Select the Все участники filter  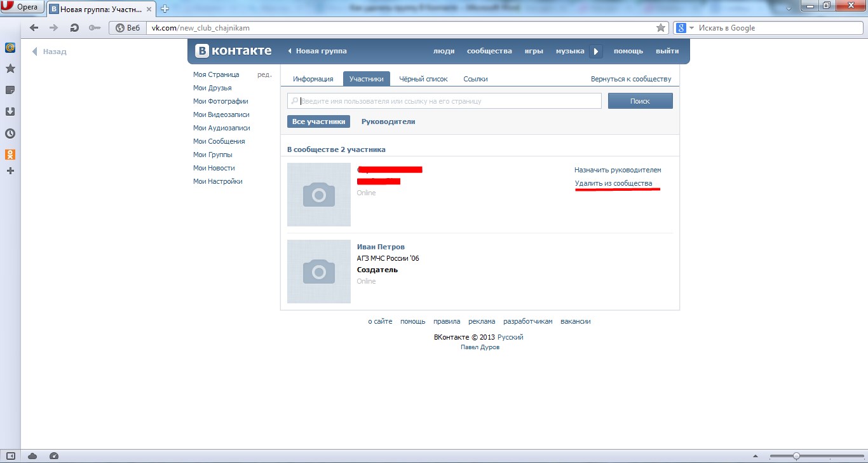coord(319,121)
